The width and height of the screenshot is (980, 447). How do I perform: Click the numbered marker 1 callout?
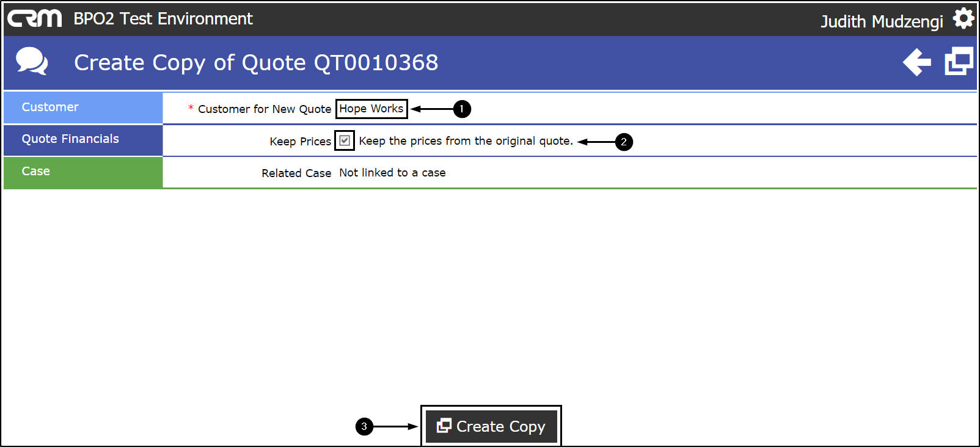coord(462,109)
